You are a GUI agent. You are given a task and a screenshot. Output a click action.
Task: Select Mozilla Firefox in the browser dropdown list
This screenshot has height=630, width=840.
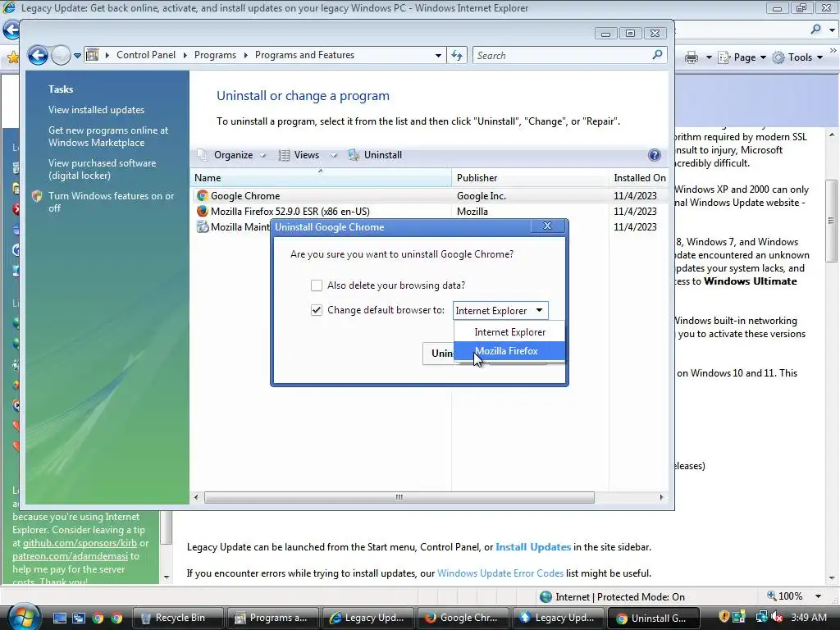click(x=509, y=351)
